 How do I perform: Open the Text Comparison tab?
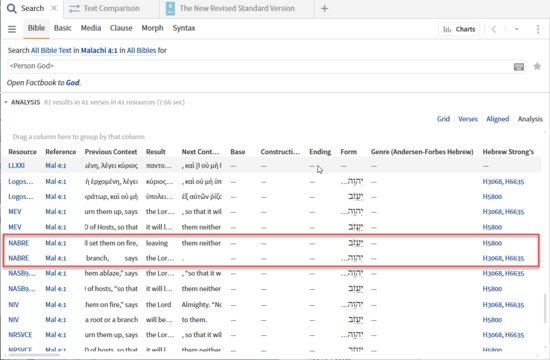pos(104,8)
